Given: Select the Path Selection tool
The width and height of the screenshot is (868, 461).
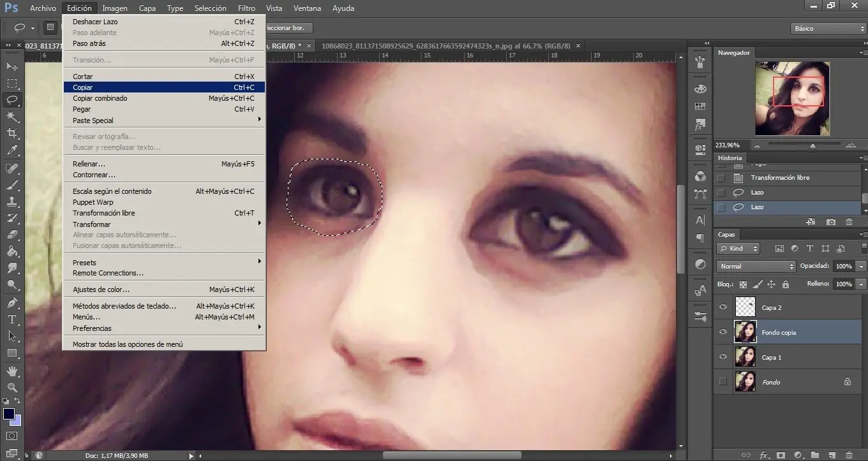Looking at the screenshot, I should tap(12, 336).
